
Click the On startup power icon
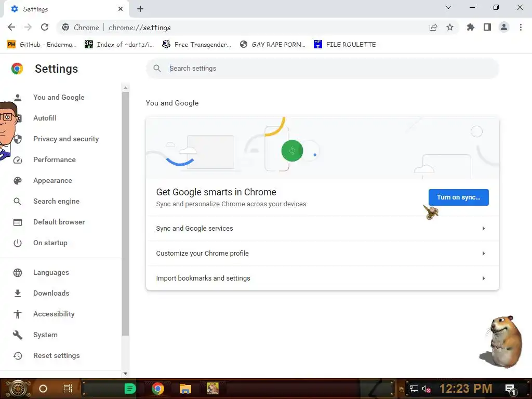pos(18,243)
